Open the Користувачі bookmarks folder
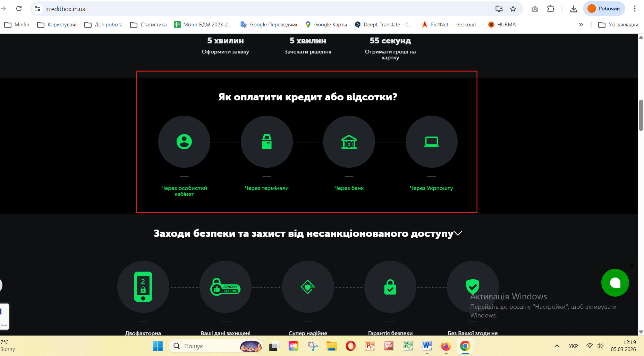The height and width of the screenshot is (356, 644). click(57, 25)
